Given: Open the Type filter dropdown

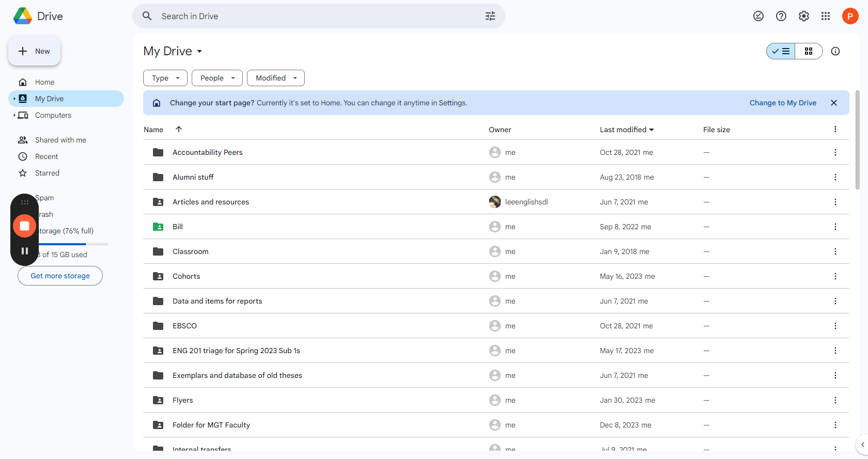Looking at the screenshot, I should click(165, 78).
